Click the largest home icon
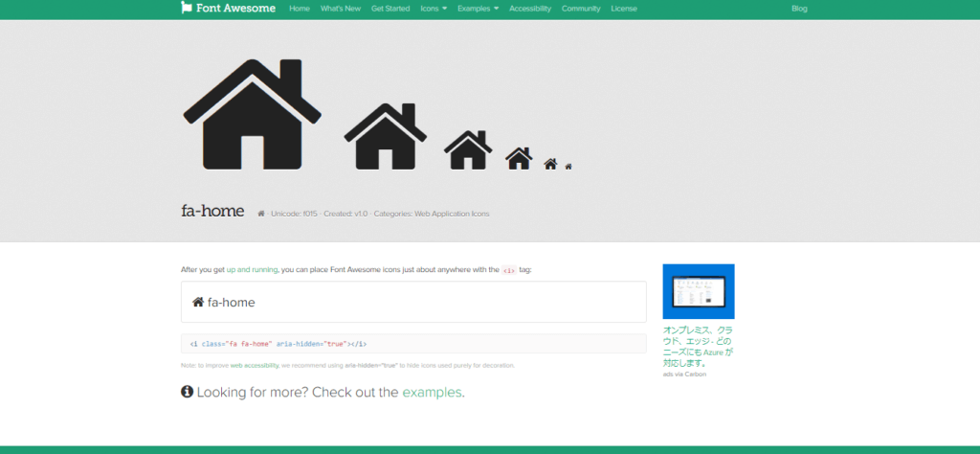Image resolution: width=980 pixels, height=454 pixels. pos(252,114)
